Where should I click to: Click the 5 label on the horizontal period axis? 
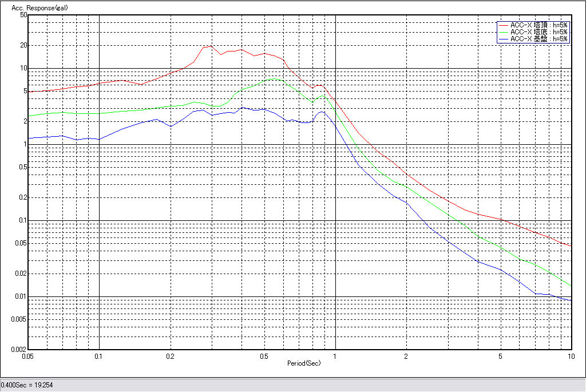501,357
